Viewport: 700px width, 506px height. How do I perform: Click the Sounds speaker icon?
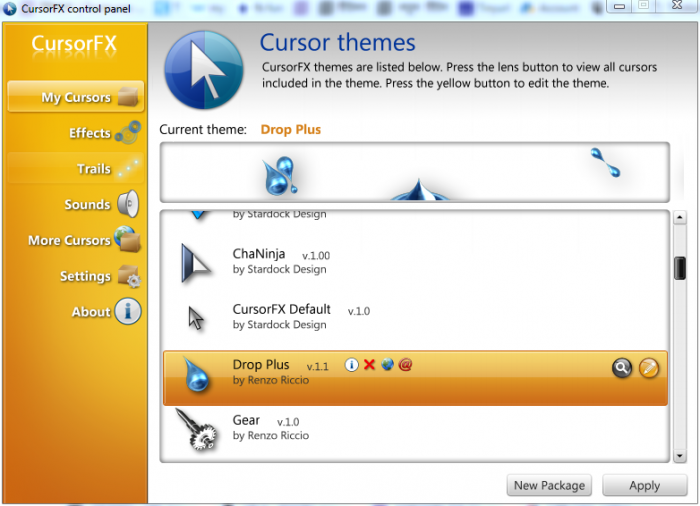coord(128,204)
